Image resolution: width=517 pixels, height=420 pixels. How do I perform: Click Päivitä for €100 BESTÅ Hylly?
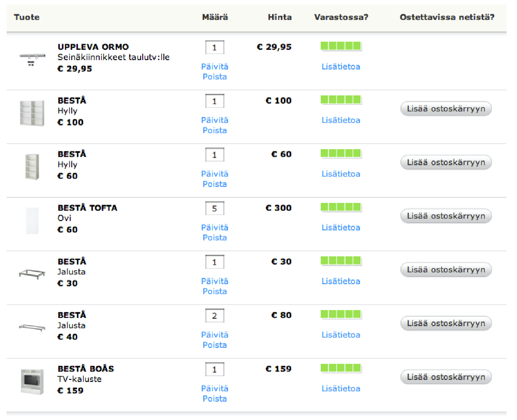coord(215,120)
